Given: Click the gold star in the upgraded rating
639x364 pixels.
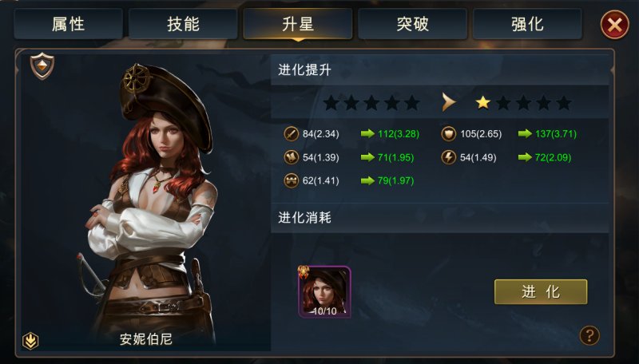Looking at the screenshot, I should coord(483,102).
